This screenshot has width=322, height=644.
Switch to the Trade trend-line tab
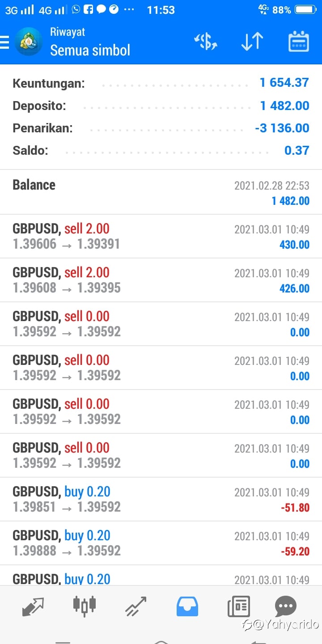[x=136, y=607]
